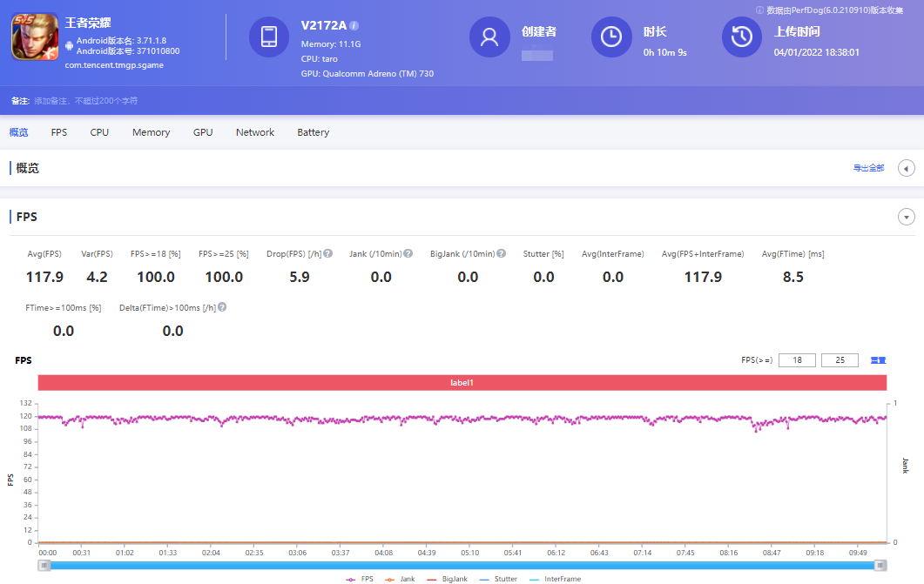Click the label1 red bar above chart
This screenshot has width=924, height=584.
coord(462,383)
